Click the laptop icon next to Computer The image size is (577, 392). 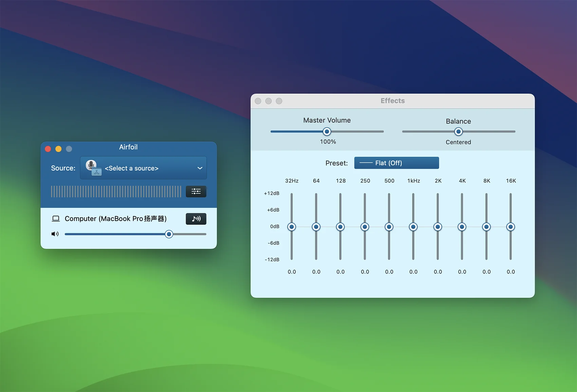tap(56, 219)
